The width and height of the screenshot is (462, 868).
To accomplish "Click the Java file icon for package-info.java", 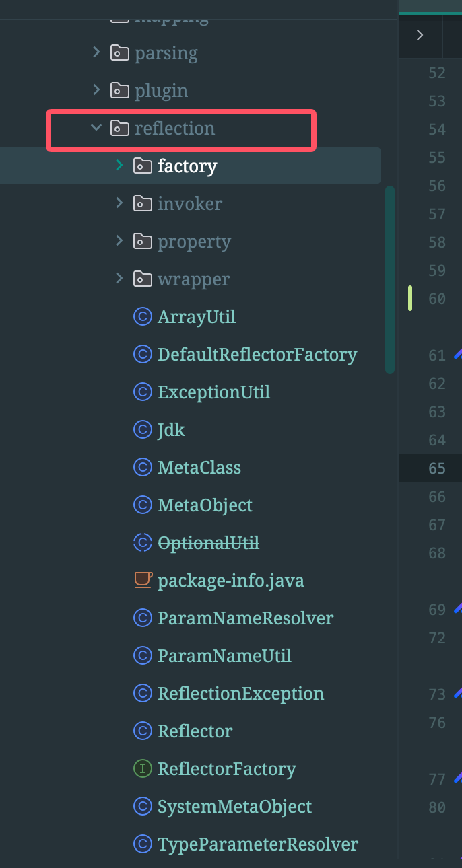I will pyautogui.click(x=142, y=579).
